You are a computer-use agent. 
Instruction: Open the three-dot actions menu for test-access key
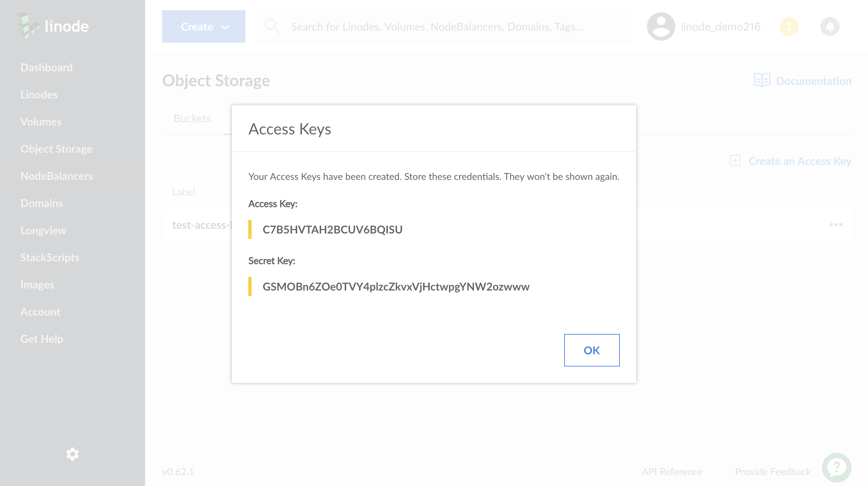click(x=836, y=225)
